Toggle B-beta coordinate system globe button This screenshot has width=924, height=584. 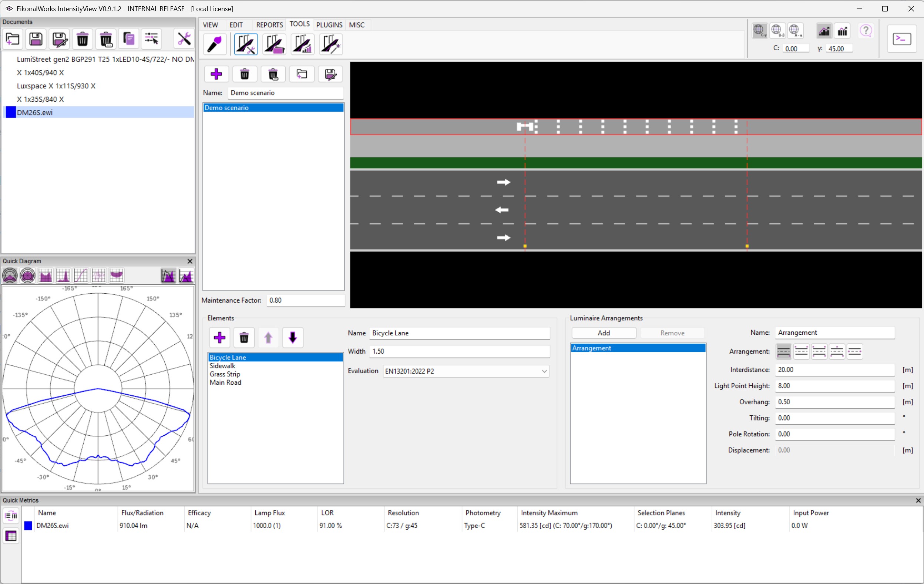coord(777,31)
